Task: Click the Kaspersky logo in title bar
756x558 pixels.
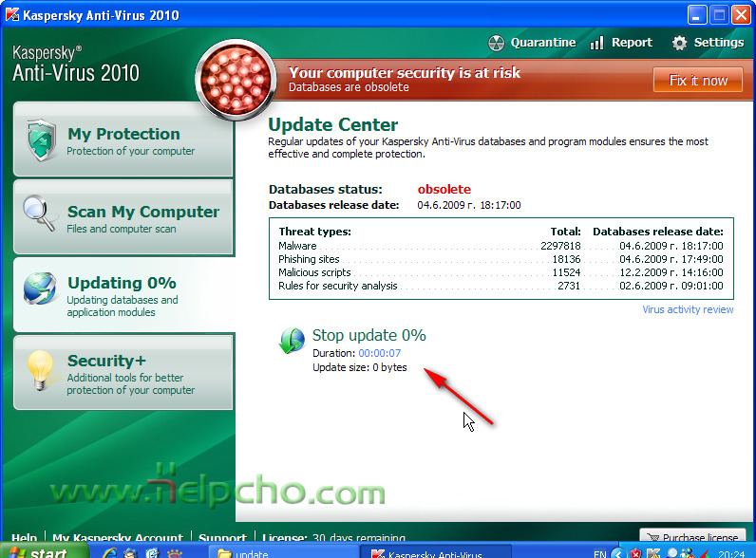Action: [x=12, y=15]
